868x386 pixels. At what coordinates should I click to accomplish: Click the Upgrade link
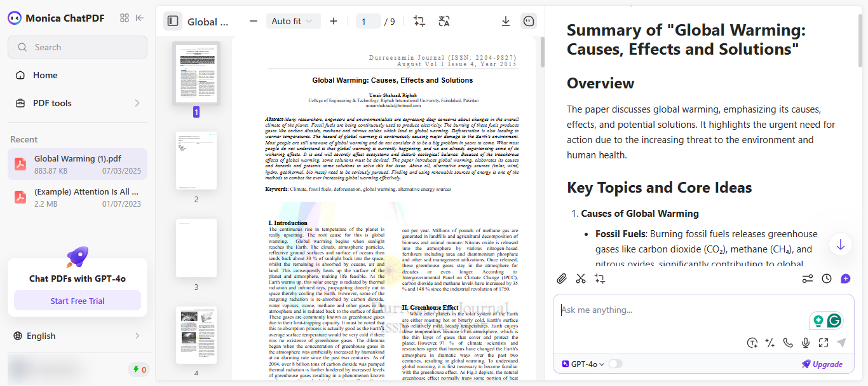click(822, 364)
